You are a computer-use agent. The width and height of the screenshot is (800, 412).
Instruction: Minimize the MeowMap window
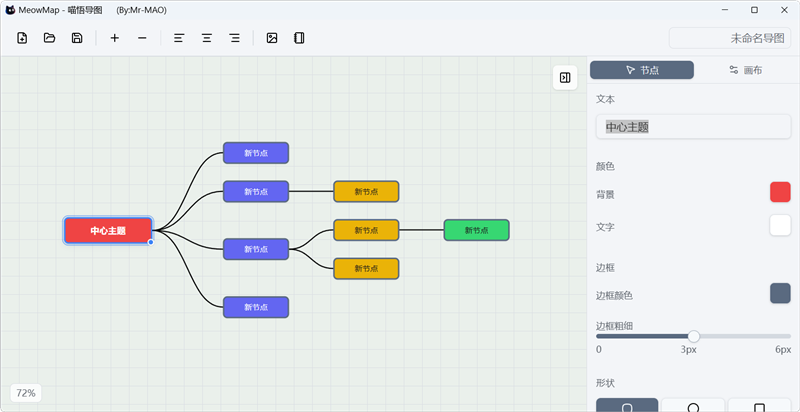(x=724, y=10)
